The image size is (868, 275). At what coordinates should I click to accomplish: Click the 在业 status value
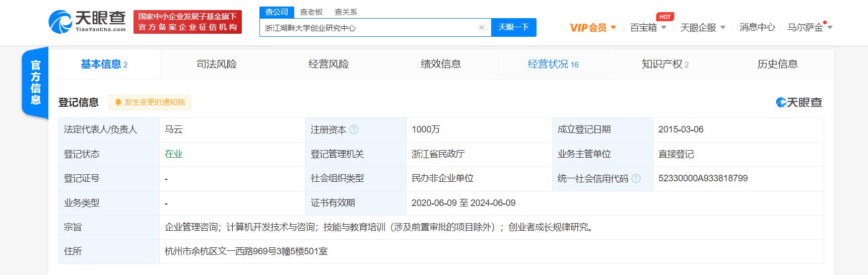[174, 154]
